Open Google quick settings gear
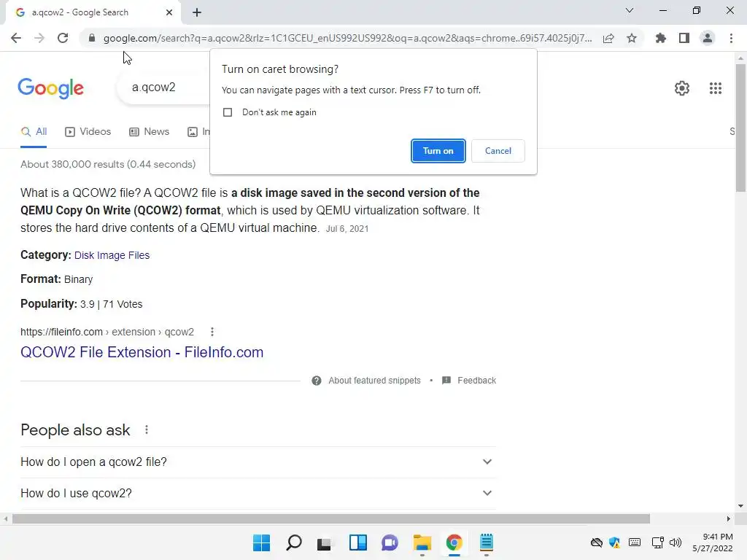Image resolution: width=747 pixels, height=560 pixels. pos(682,88)
